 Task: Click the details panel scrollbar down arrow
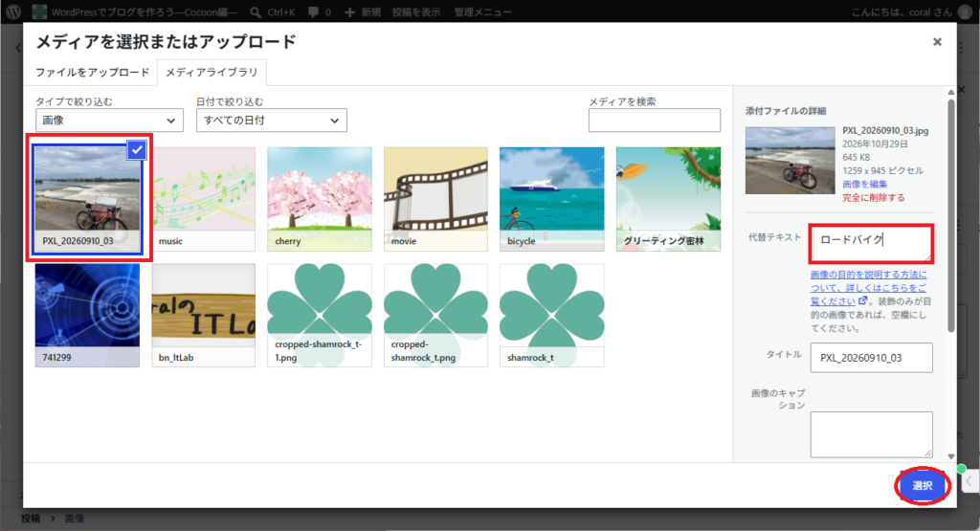950,456
